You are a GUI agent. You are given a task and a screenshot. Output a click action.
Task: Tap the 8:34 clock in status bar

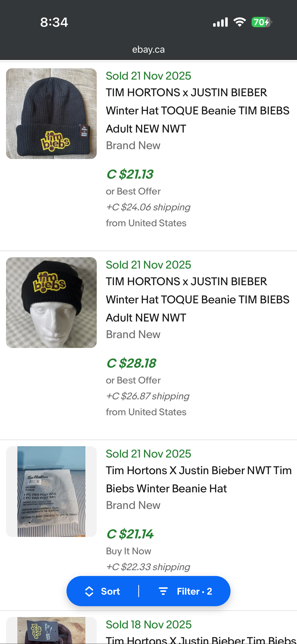54,22
